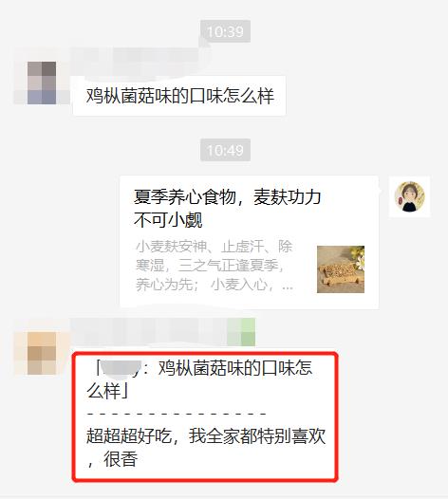Click the 10:49 timestamp label

point(226,150)
